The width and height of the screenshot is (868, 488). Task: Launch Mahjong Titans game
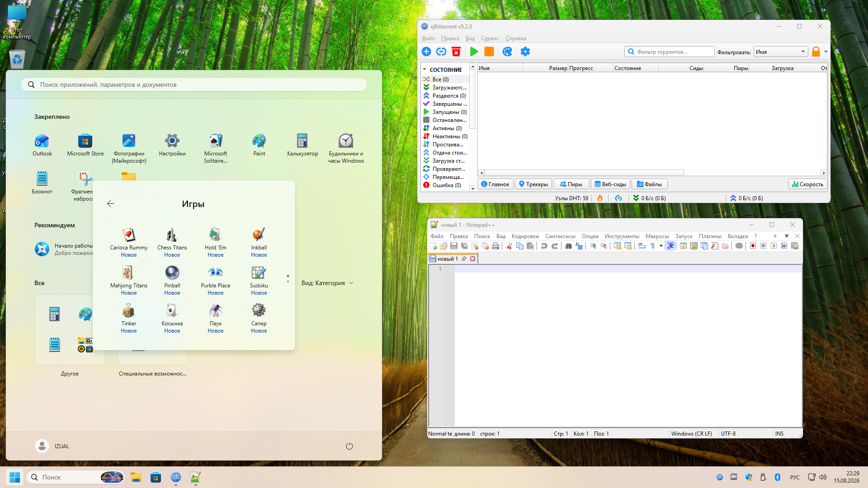coord(129,280)
